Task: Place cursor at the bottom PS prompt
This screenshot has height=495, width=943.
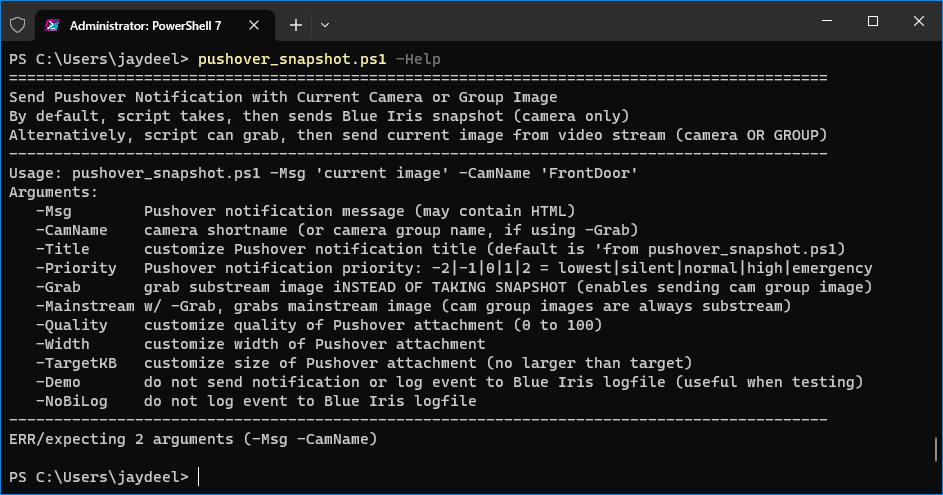Action: click(x=198, y=477)
